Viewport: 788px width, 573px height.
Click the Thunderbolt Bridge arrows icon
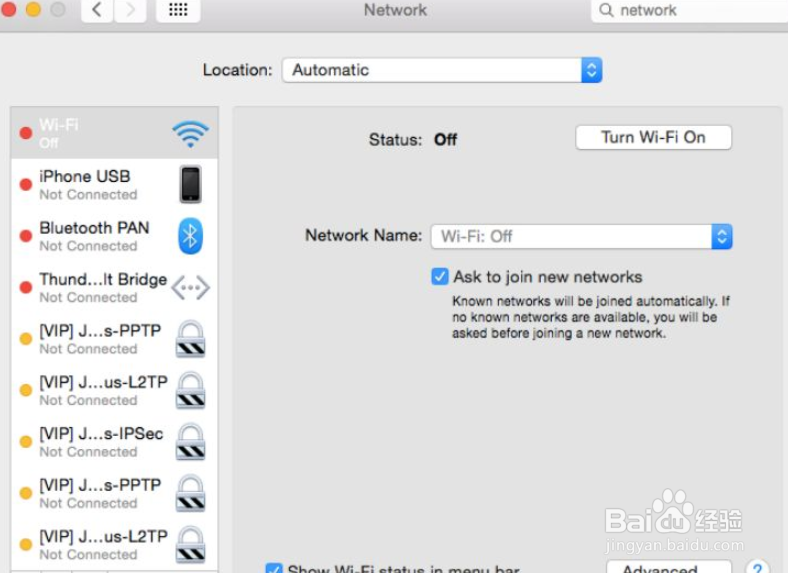[x=190, y=288]
